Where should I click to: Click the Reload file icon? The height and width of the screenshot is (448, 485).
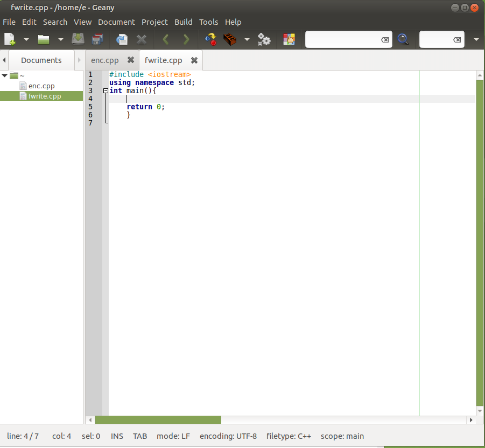[x=122, y=39]
